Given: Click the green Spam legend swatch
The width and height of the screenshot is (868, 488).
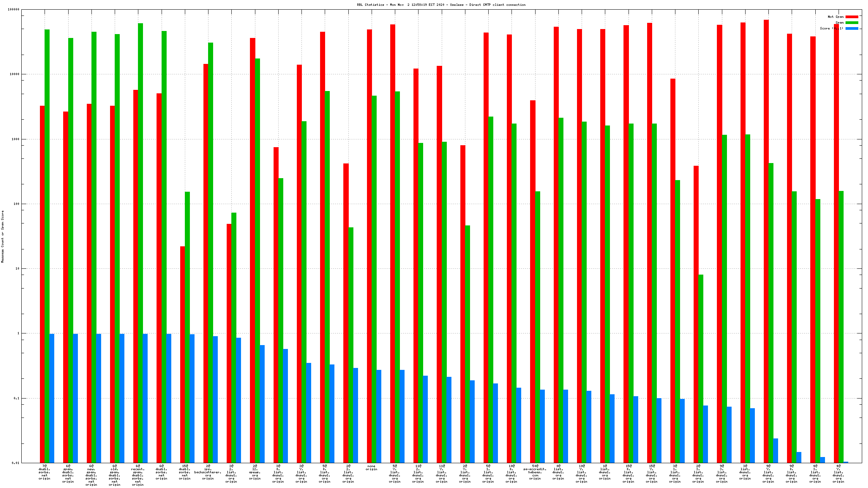Looking at the screenshot, I should (x=852, y=22).
